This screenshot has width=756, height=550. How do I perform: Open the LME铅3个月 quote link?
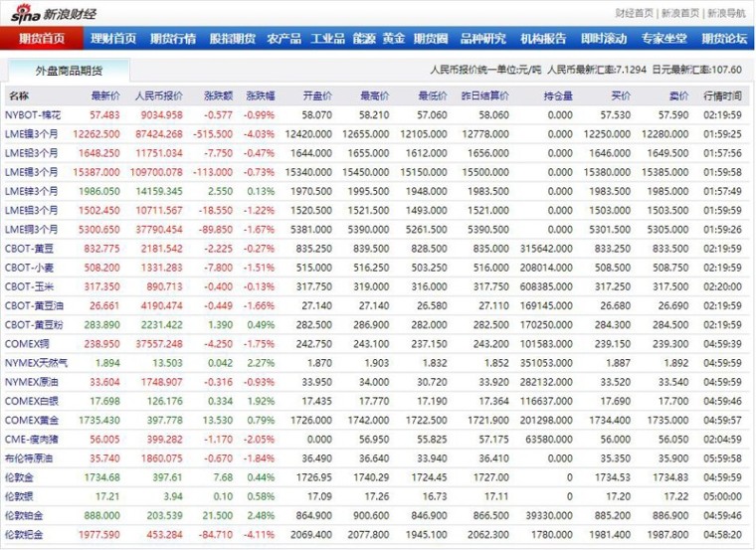click(x=32, y=153)
